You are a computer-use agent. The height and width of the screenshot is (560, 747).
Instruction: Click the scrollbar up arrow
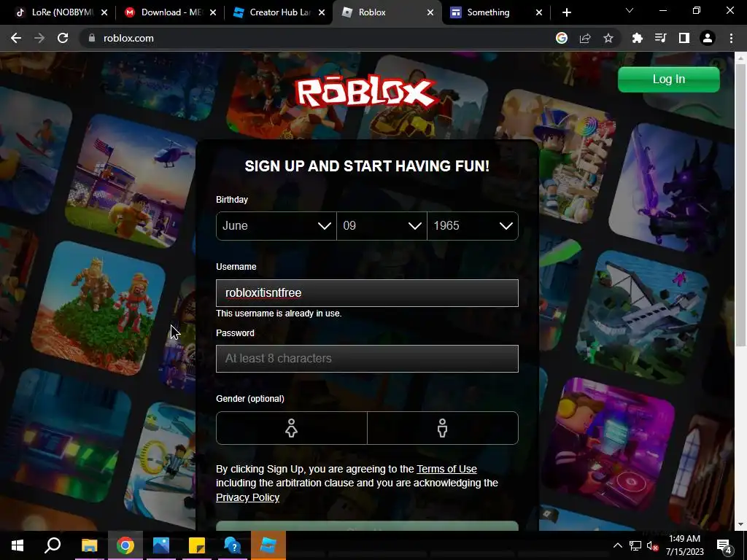pyautogui.click(x=740, y=58)
